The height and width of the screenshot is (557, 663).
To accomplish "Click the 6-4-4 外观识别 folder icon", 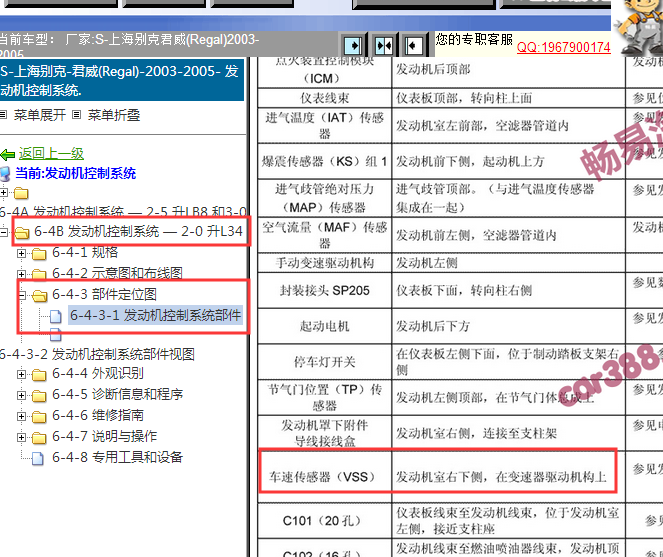I will tap(39, 375).
